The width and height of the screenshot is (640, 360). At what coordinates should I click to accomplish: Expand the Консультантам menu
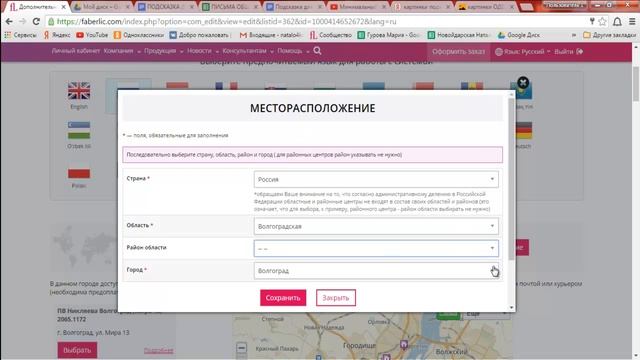[x=248, y=51]
